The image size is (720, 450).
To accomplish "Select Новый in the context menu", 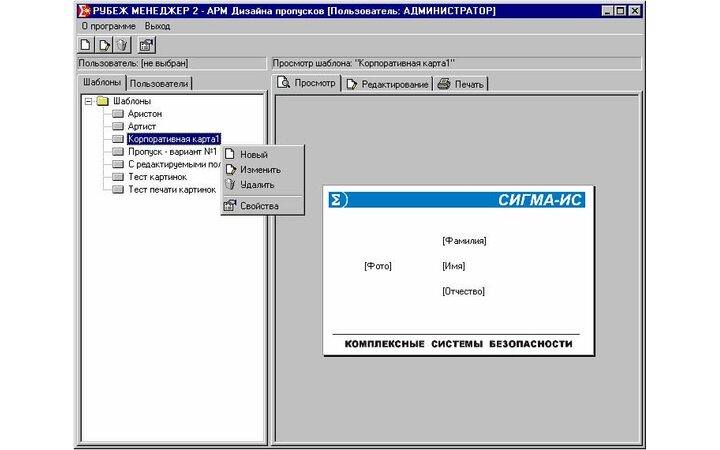I will [x=253, y=155].
